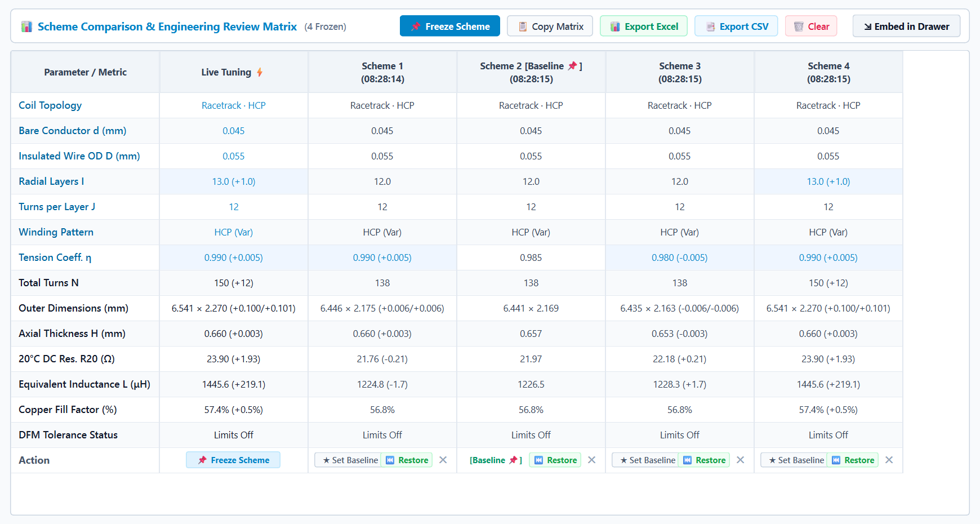Remove Scheme 3 via the X icon
980x524 pixels.
click(741, 460)
